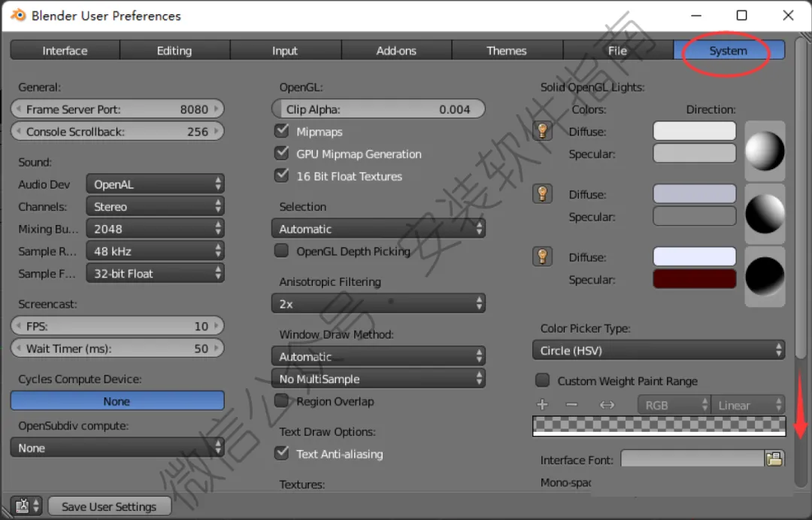Pick the second light Specular color swatch

point(694,216)
